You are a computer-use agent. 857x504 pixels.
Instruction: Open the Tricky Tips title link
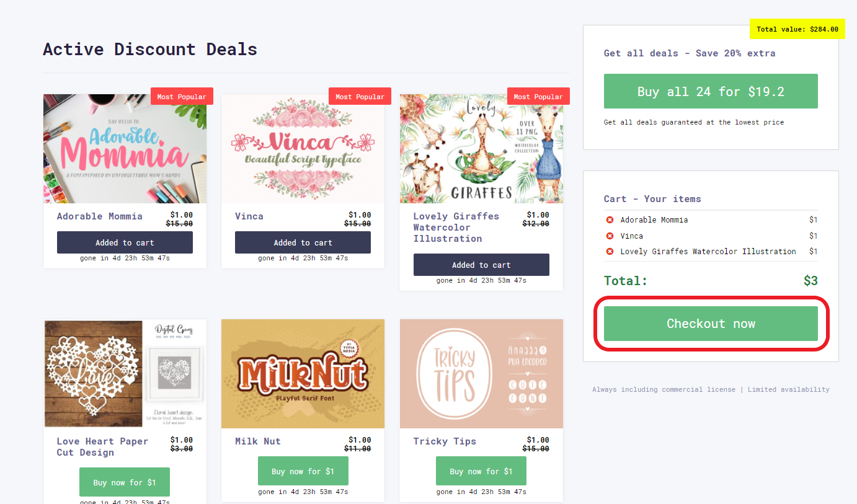(445, 441)
